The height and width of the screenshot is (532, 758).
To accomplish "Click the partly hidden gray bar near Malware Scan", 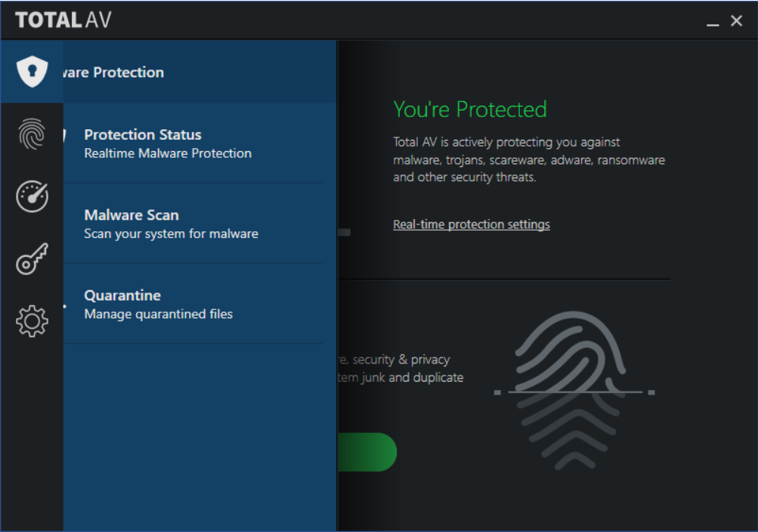I will (x=344, y=232).
